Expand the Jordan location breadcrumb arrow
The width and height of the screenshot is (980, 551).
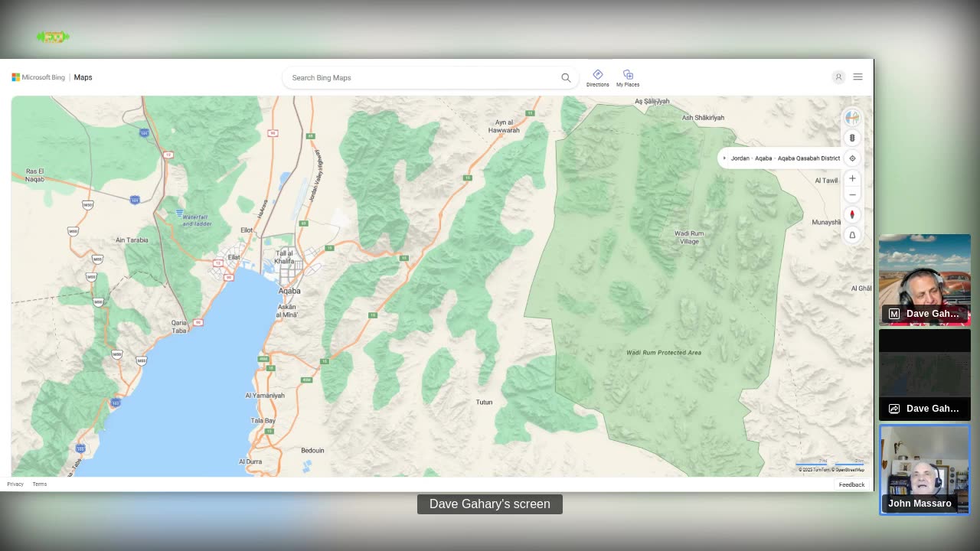pos(724,158)
